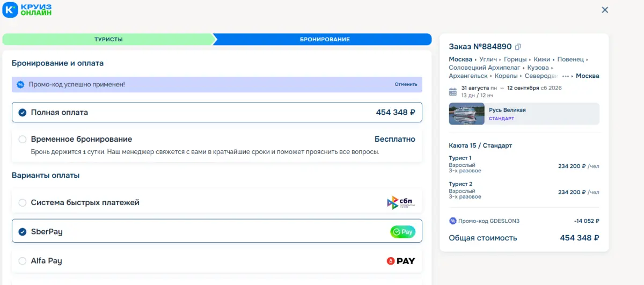The width and height of the screenshot is (644, 285).
Task: Click the СБП payment logo
Action: pos(400,202)
